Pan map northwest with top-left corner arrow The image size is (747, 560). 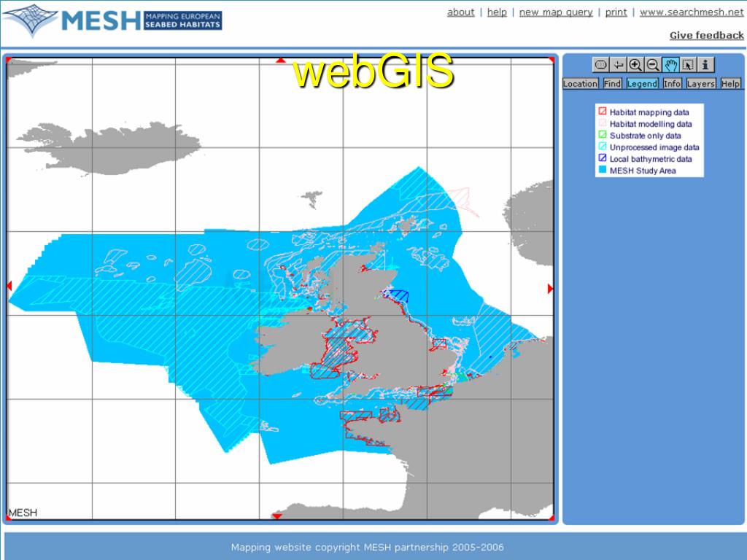click(9, 60)
